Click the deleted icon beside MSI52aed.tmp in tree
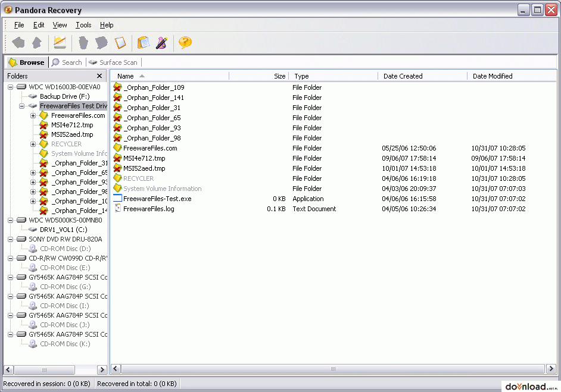 [43, 134]
